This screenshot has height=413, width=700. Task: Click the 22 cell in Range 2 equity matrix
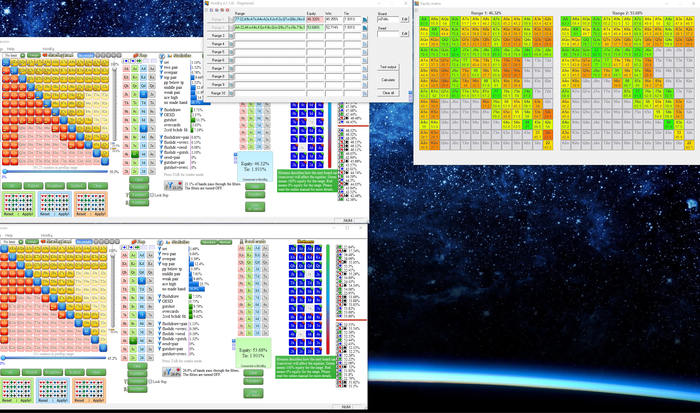click(689, 145)
